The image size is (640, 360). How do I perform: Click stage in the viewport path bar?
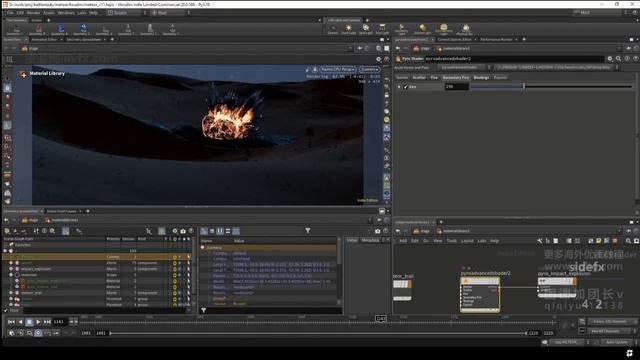click(33, 49)
